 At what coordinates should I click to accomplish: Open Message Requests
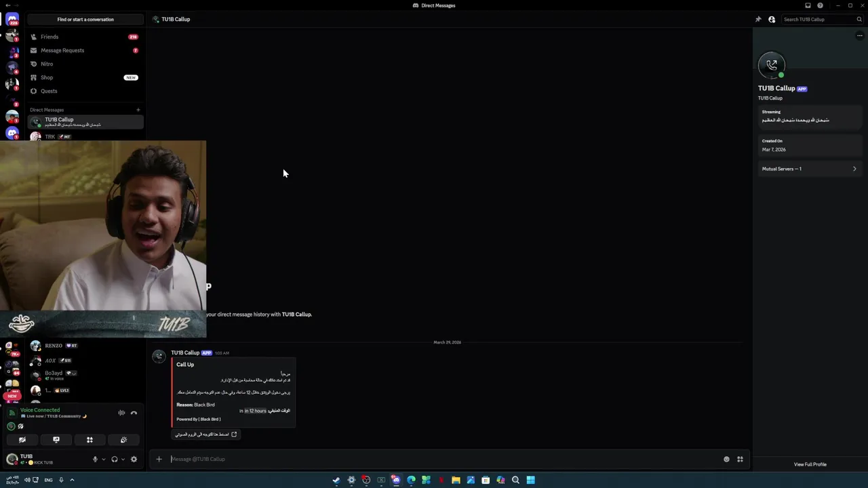click(x=85, y=50)
